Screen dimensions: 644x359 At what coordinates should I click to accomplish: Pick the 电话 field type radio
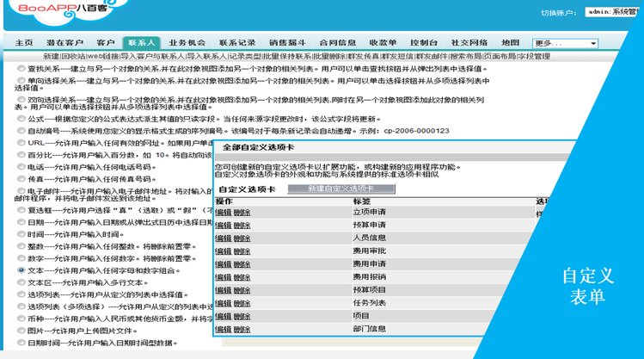21,167
